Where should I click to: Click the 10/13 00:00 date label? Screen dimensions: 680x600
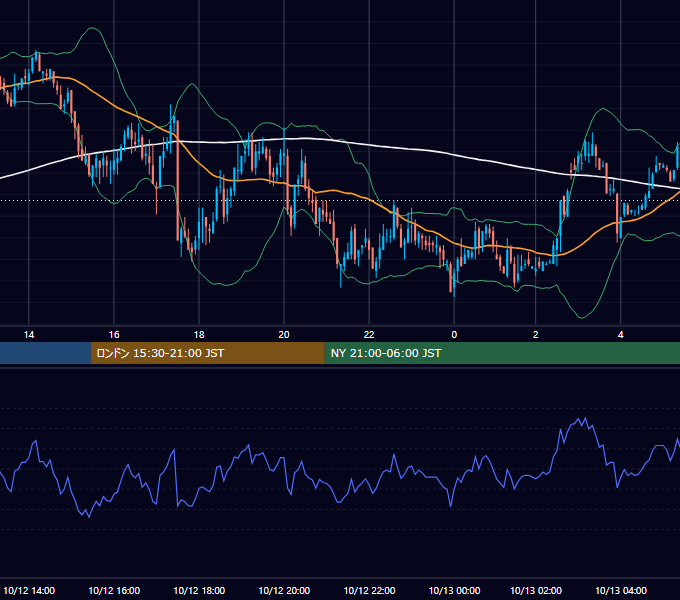454,590
